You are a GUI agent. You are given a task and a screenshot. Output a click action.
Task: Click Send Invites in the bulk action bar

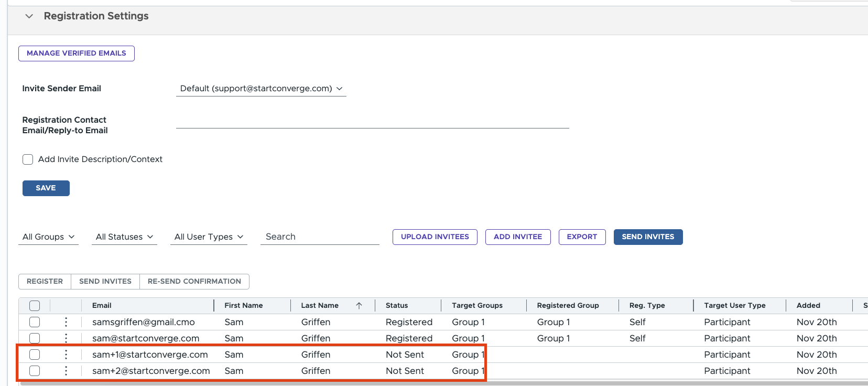pyautogui.click(x=105, y=282)
